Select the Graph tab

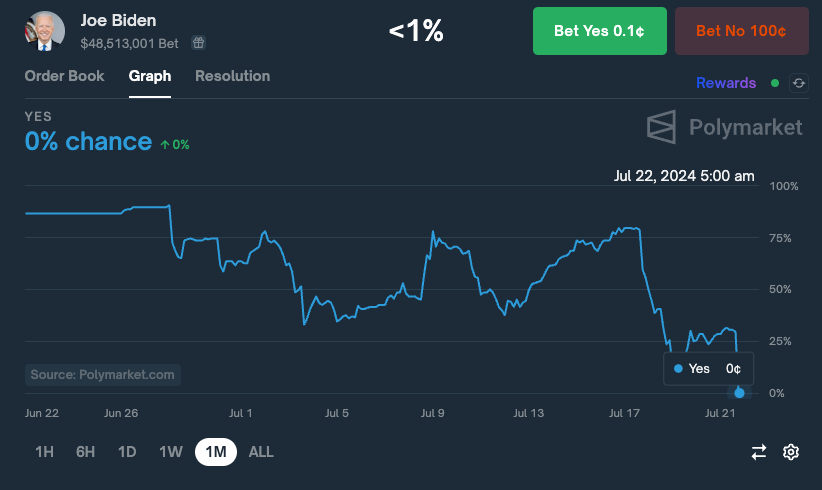150,76
